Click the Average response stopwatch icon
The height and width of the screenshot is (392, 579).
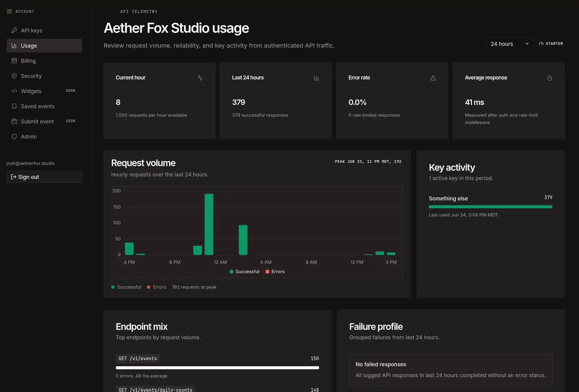(549, 78)
